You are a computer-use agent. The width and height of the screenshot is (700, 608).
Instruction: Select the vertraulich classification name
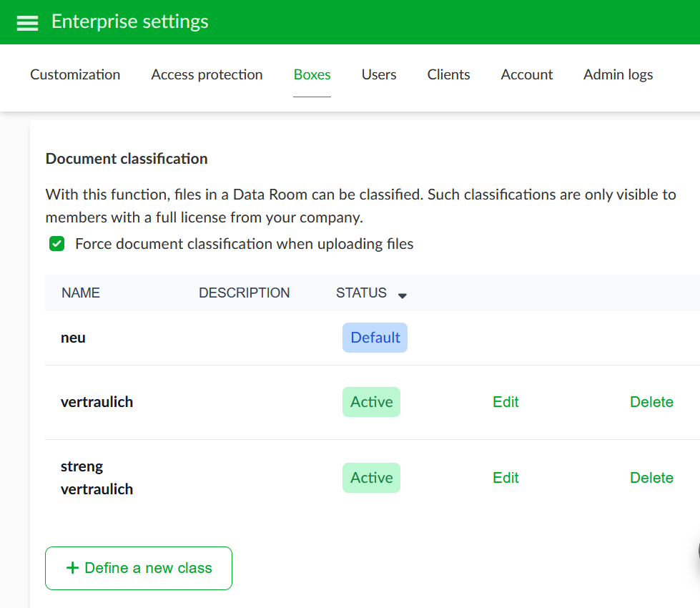97,402
